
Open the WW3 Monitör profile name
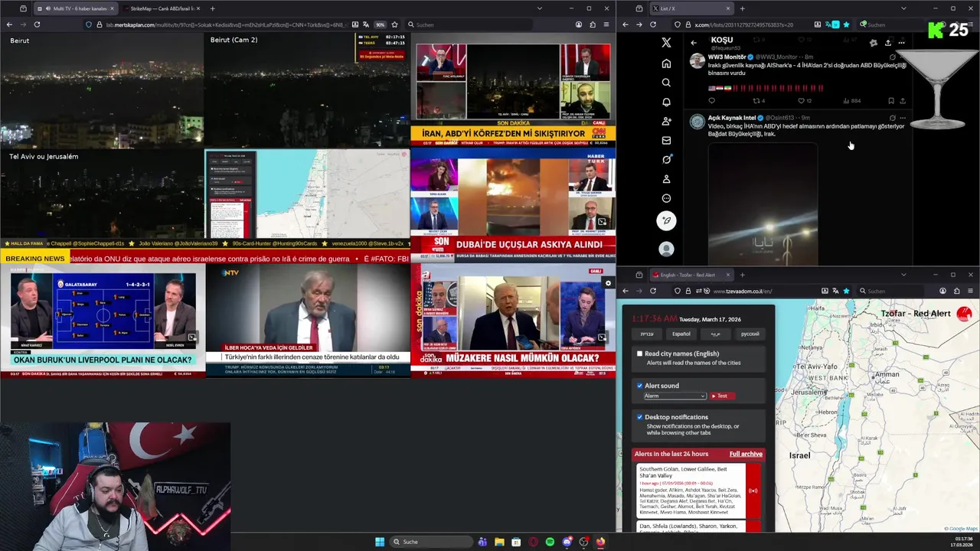click(x=727, y=57)
